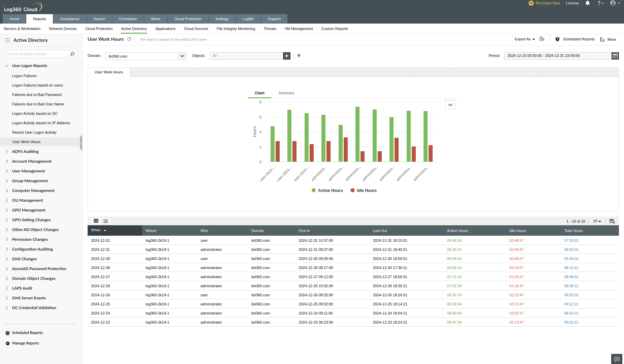The image size is (624, 364).
Task: Click total hours value 07:33:01
Action: tap(571, 241)
